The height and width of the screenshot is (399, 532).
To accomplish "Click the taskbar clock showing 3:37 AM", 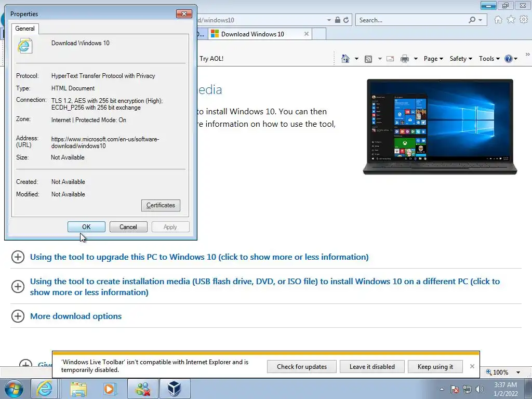I will coord(505,389).
